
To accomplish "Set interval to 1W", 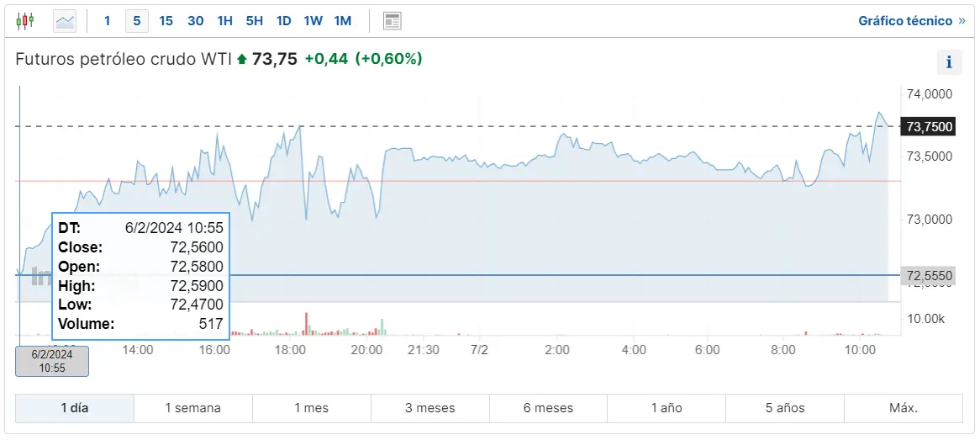I will pyautogui.click(x=313, y=21).
